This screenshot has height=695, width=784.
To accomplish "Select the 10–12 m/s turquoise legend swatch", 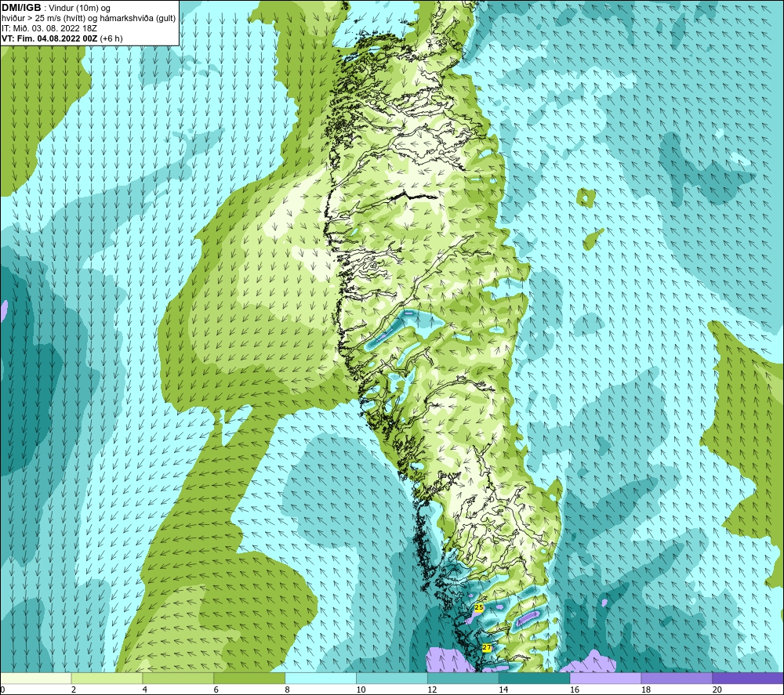I will (x=391, y=678).
